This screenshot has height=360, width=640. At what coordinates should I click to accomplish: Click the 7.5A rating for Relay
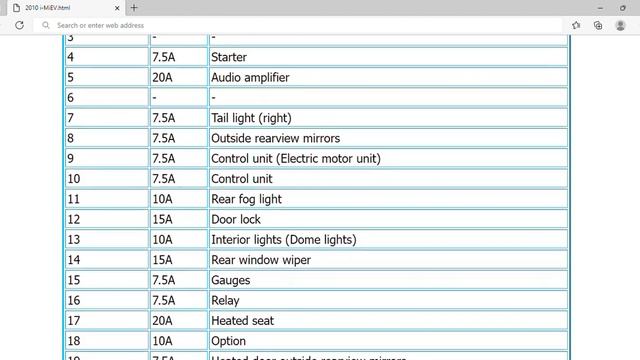click(179, 300)
